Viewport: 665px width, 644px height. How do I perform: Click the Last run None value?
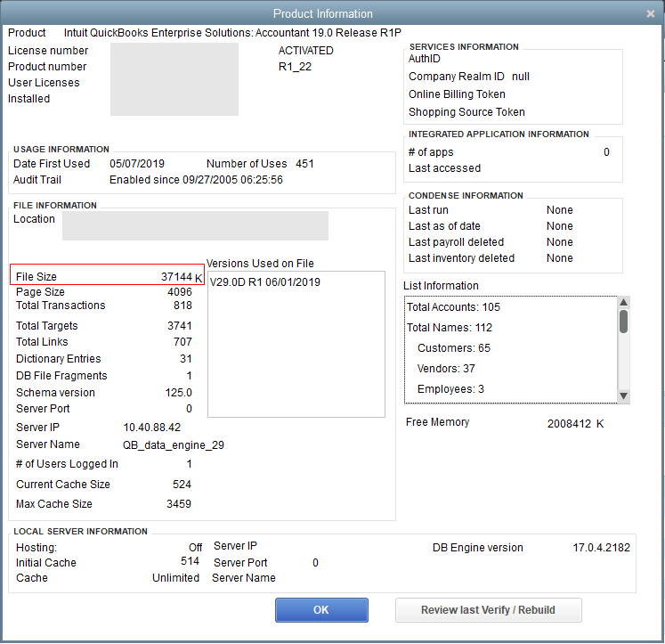click(560, 210)
